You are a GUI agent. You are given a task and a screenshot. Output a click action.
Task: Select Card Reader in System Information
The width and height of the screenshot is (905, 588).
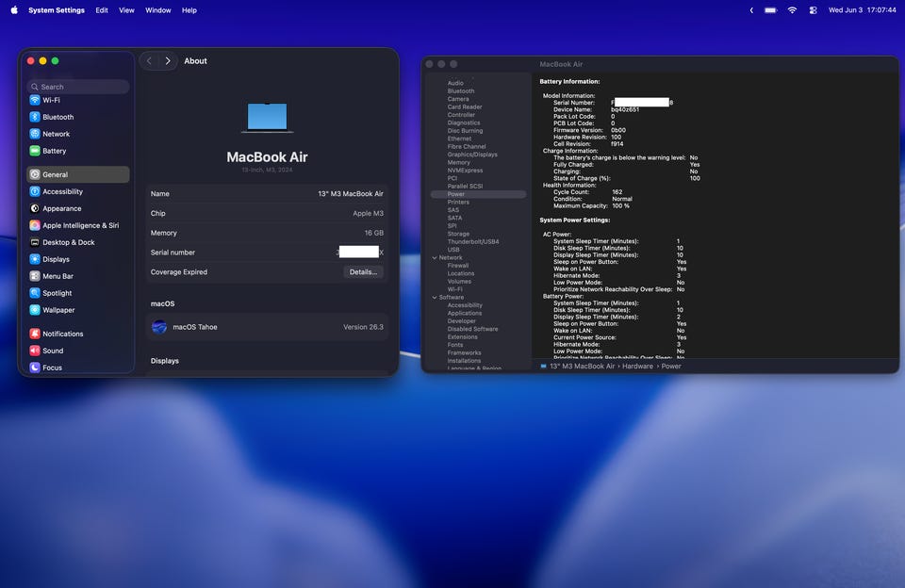point(465,106)
